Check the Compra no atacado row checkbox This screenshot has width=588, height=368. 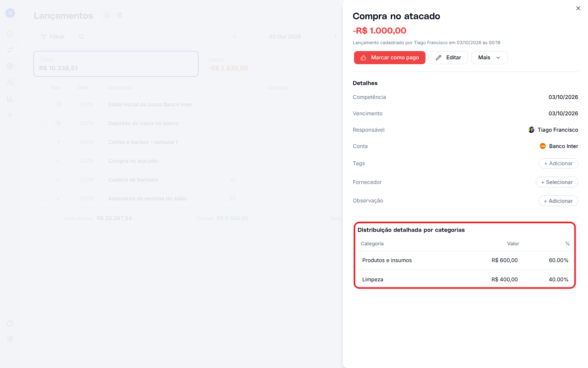(x=43, y=161)
